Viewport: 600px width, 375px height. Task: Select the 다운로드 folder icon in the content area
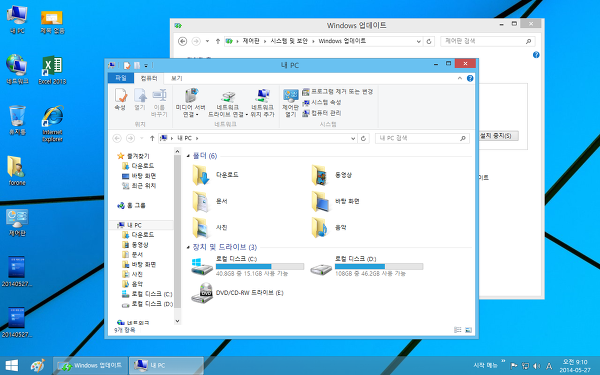[201, 175]
